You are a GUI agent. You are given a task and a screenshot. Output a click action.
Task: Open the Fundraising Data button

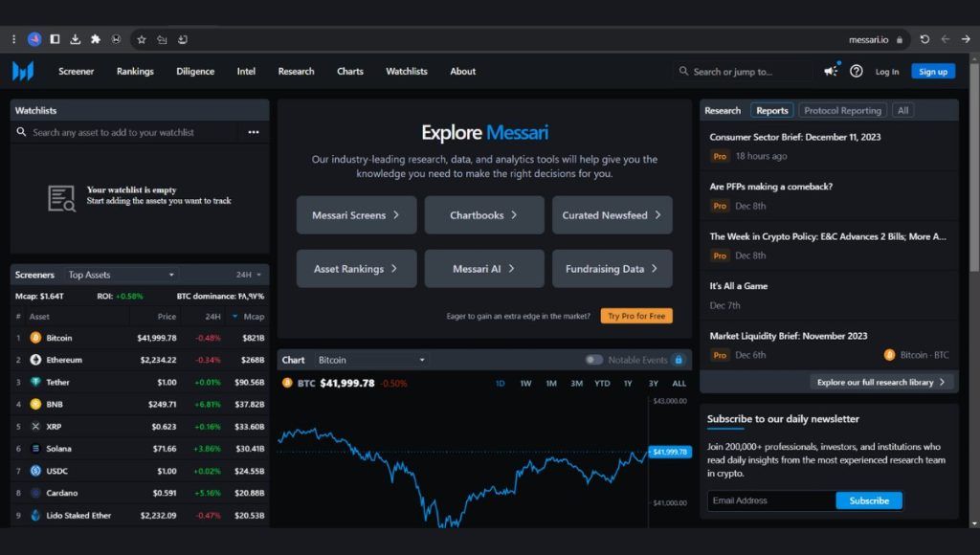pos(612,269)
